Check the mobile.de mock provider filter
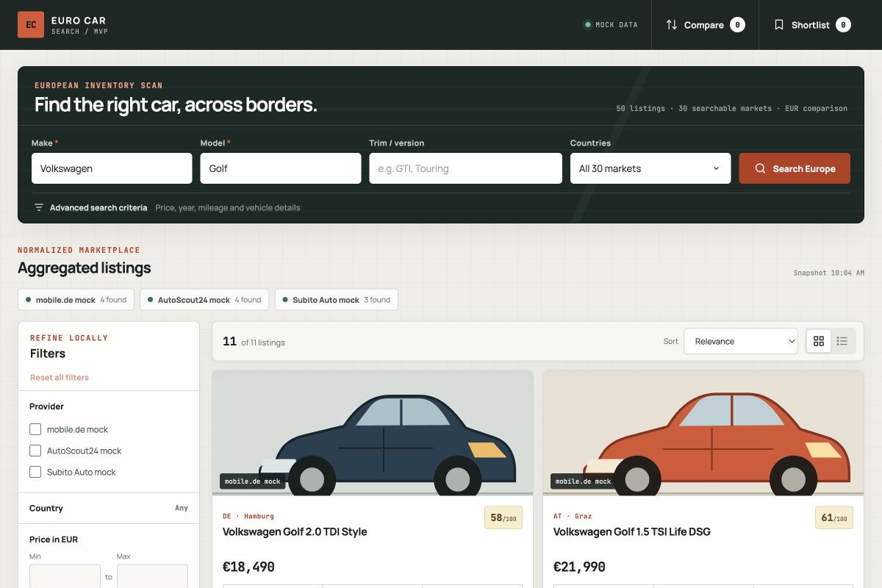Screen dimensions: 882x588 coord(35,429)
